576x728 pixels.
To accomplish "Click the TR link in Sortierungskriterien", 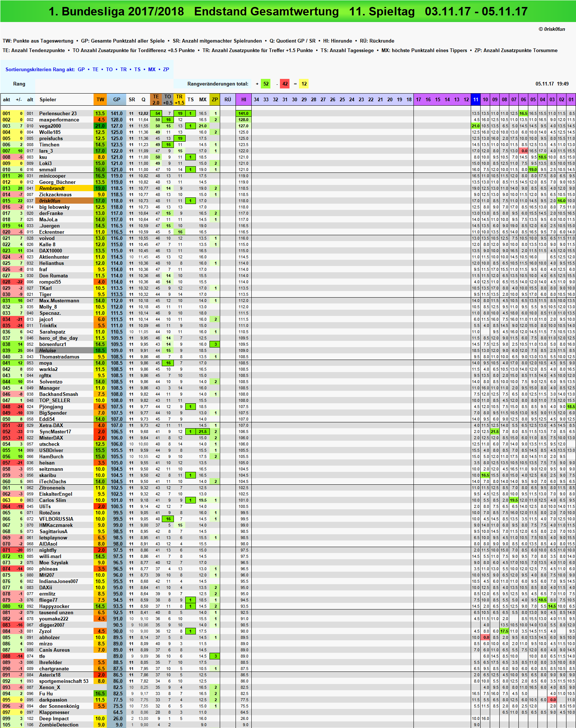I will tap(123, 69).
